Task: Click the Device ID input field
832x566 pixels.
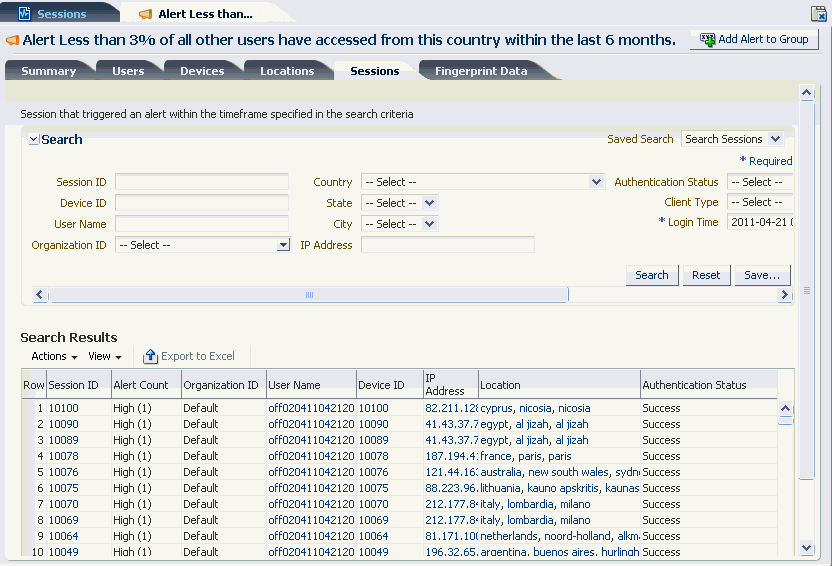Action: pyautogui.click(x=202, y=203)
